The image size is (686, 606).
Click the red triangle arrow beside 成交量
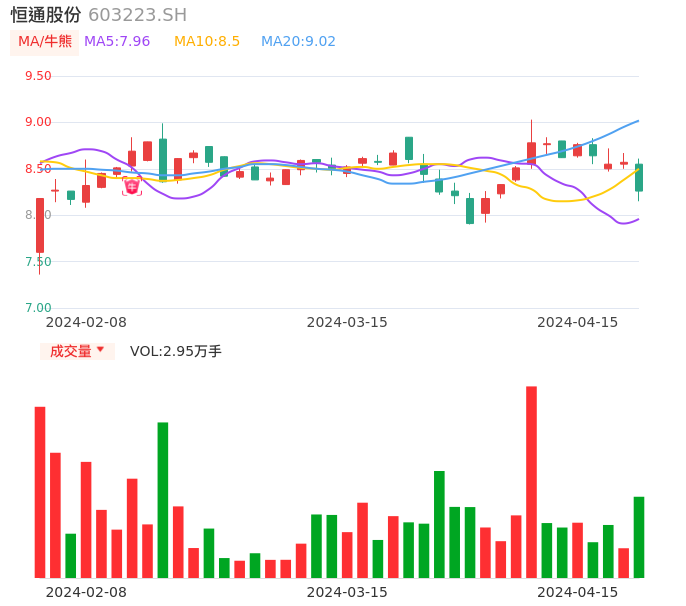tap(100, 350)
